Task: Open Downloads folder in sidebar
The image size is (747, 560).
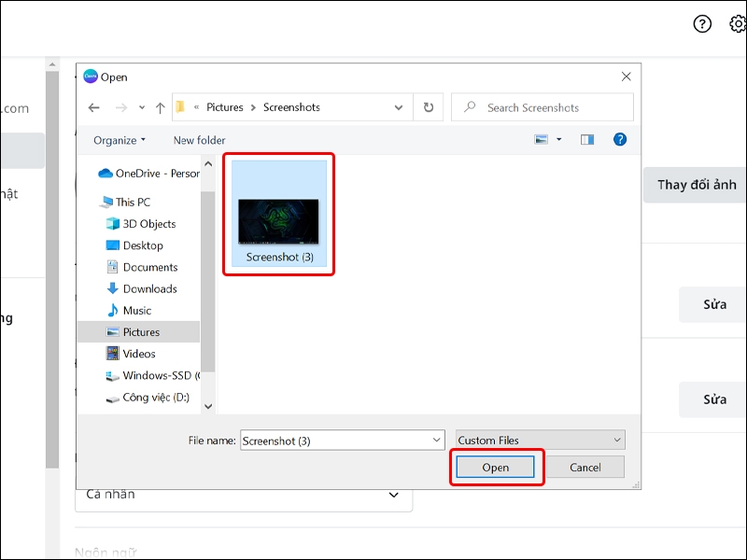Action: 142,288
